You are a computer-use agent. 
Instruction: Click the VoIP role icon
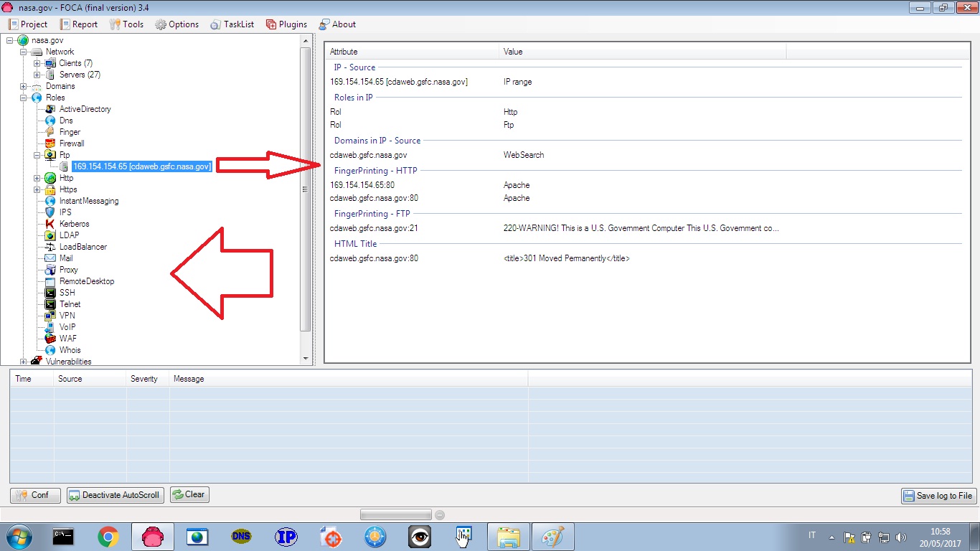tap(50, 327)
